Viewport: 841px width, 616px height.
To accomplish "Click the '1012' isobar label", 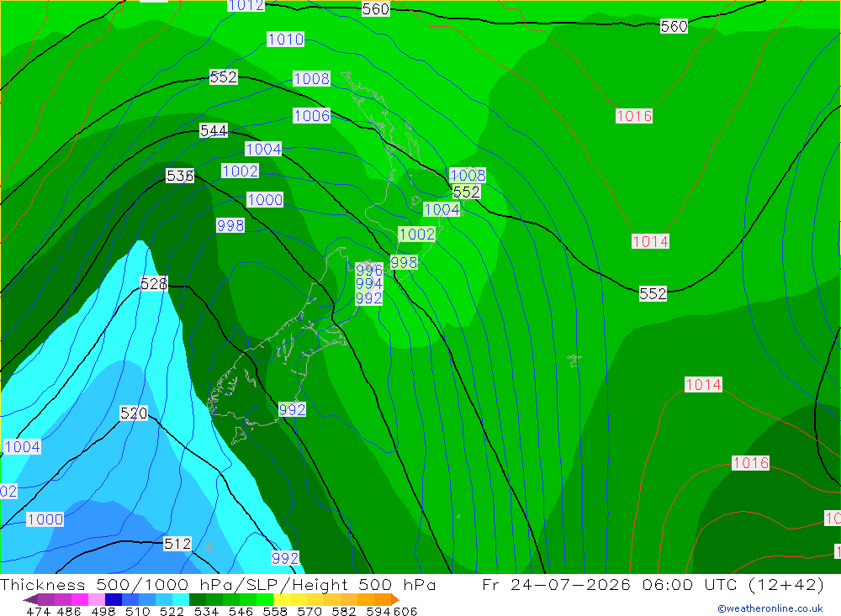I will [246, 5].
